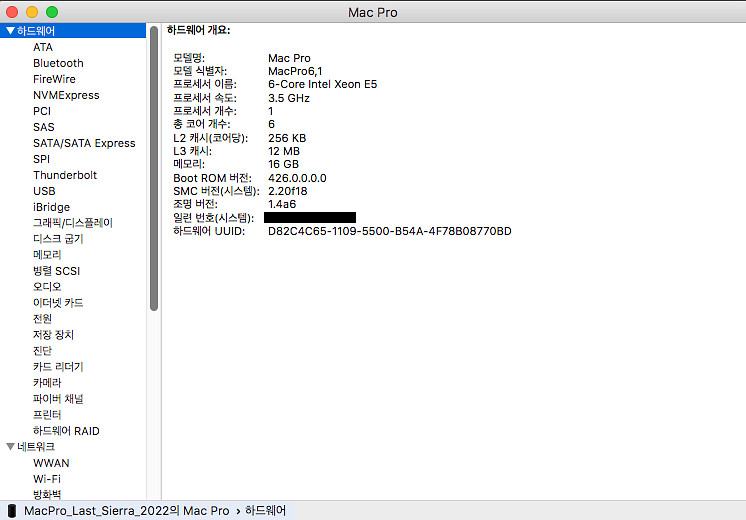
Task: Select 메모리 in the sidebar list
Action: pos(47,255)
